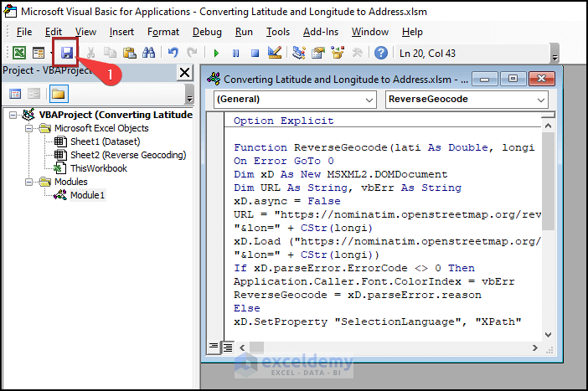The height and width of the screenshot is (391, 588).
Task: Collapse the Modules folder
Action: point(28,182)
